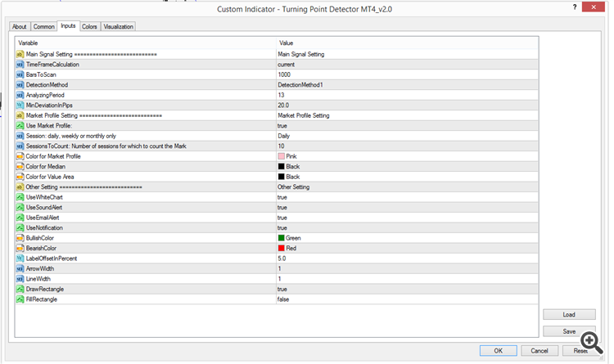This screenshot has width=614, height=364.
Task: Save the current input settings
Action: click(569, 331)
